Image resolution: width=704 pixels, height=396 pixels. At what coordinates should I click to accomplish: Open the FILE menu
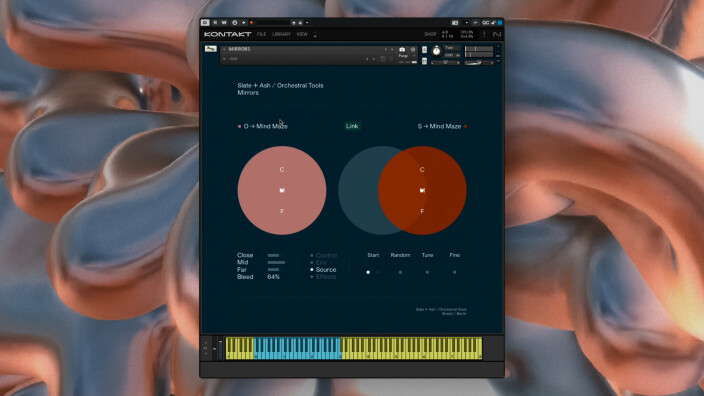(261, 34)
